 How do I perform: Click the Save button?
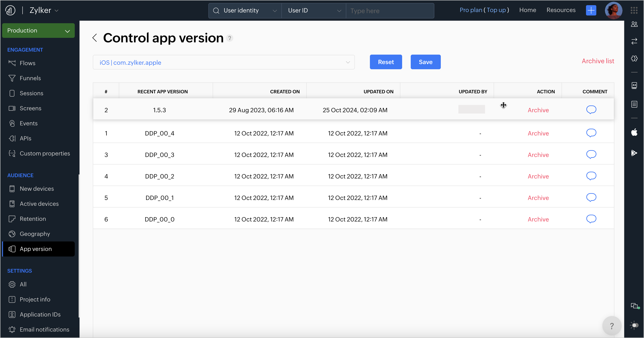click(x=425, y=62)
